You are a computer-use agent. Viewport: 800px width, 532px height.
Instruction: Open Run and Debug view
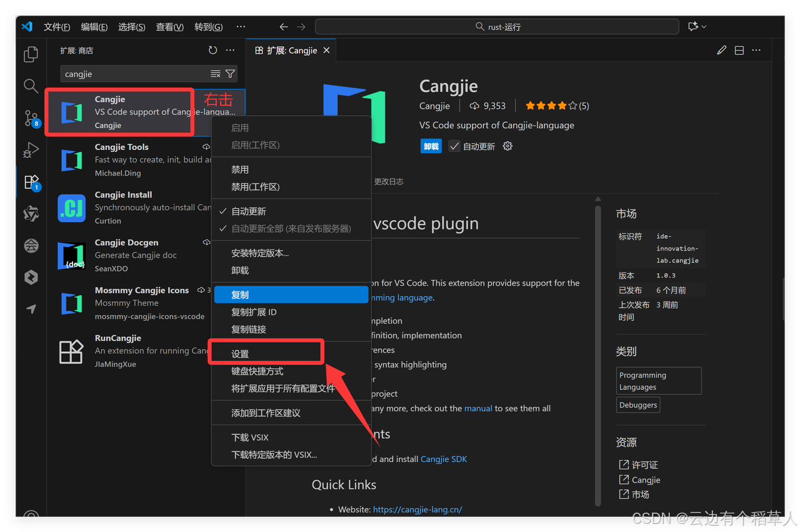(31, 150)
